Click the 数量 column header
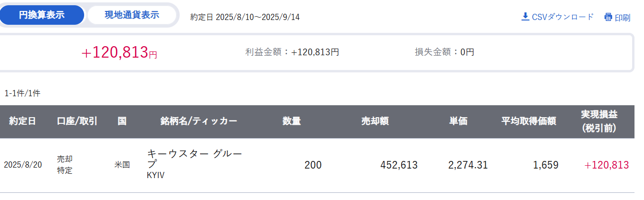 pyautogui.click(x=292, y=121)
